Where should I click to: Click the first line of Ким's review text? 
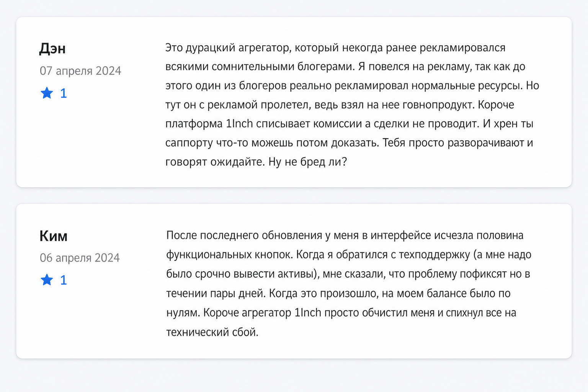[x=345, y=235]
